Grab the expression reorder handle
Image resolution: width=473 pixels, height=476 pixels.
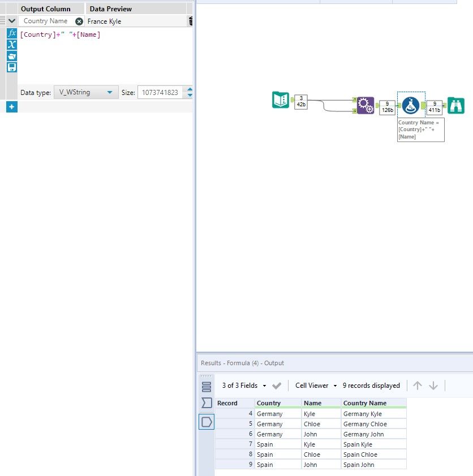(2, 21)
